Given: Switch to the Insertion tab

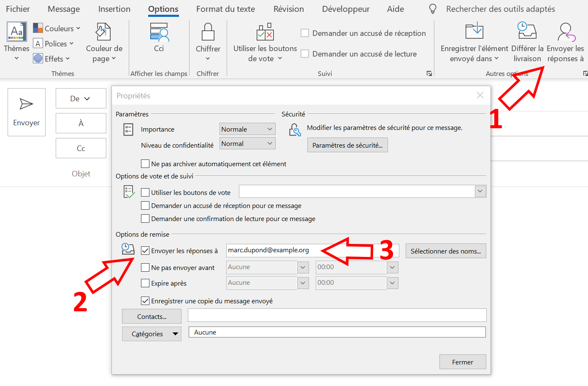Looking at the screenshot, I should pos(114,9).
